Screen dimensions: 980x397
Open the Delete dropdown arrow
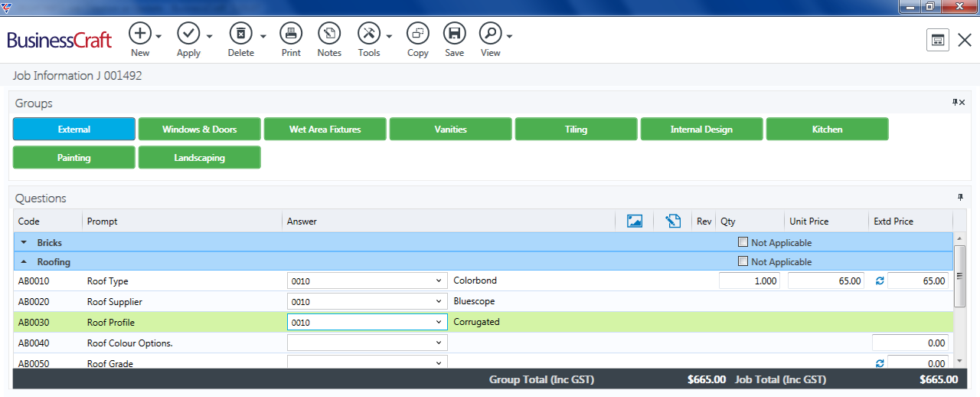click(263, 36)
